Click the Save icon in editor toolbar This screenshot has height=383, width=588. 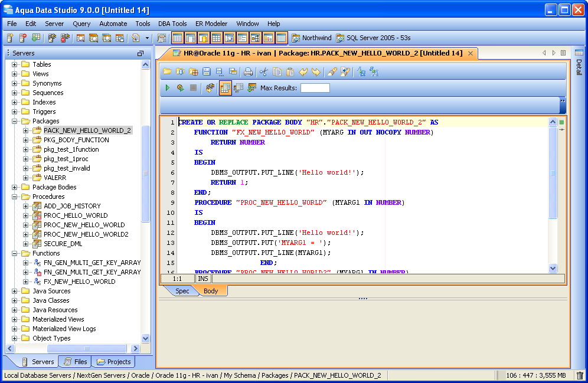[x=207, y=71]
